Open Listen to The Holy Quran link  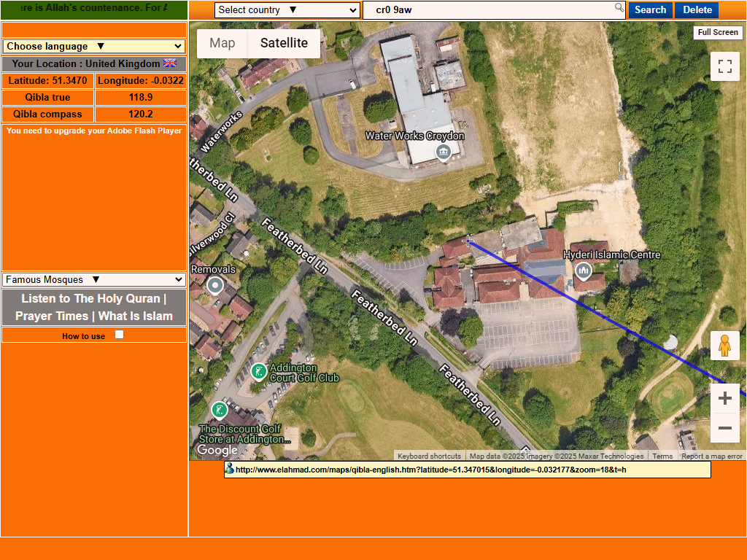click(x=90, y=298)
